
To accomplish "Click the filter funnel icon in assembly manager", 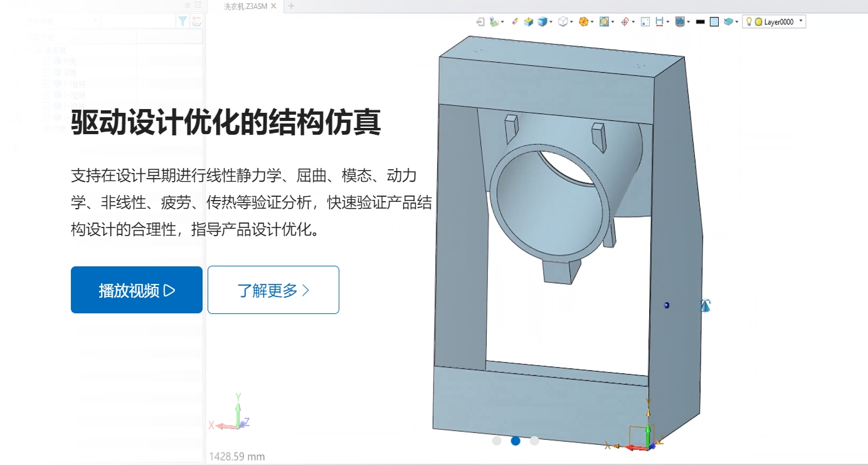I will 183,20.
